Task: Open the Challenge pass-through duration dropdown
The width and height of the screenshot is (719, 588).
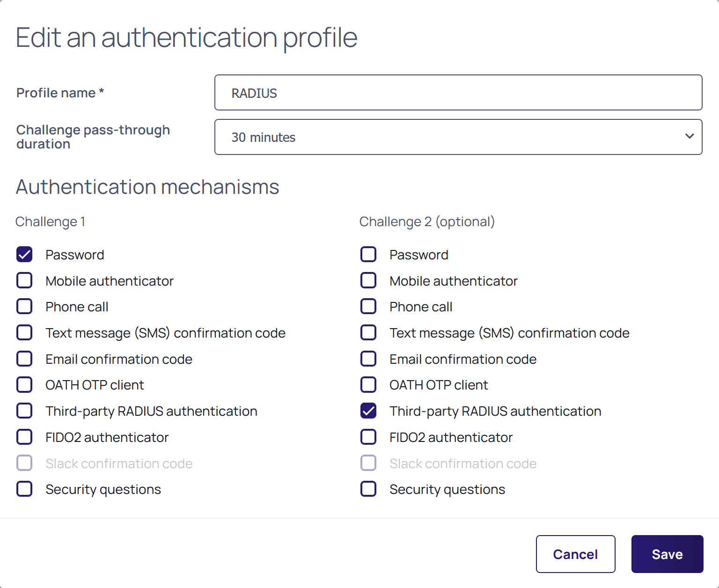Action: click(458, 137)
